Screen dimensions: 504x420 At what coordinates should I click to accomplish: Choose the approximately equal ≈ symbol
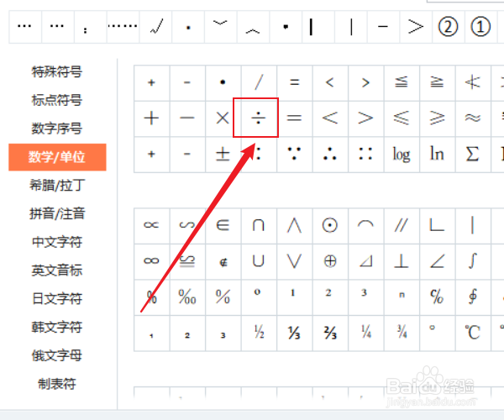(472, 118)
